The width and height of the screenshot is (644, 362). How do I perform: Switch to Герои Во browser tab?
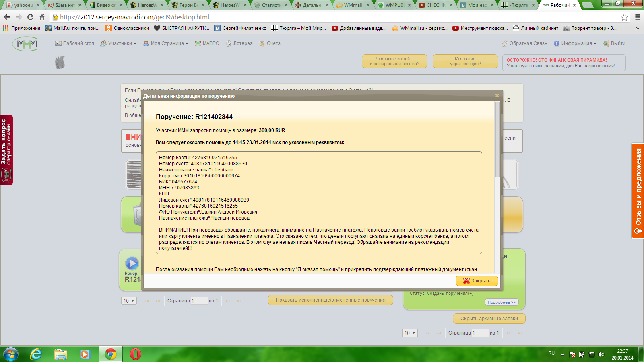tap(188, 5)
